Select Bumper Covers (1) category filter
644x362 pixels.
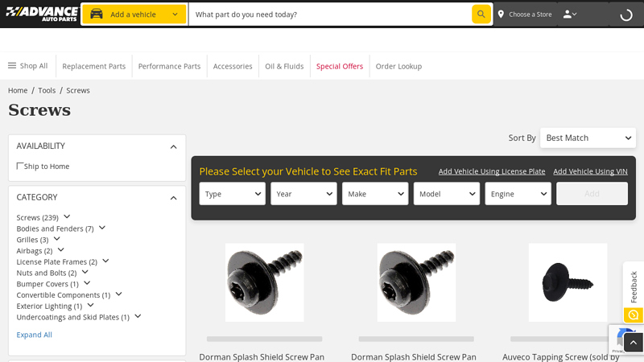point(47,284)
